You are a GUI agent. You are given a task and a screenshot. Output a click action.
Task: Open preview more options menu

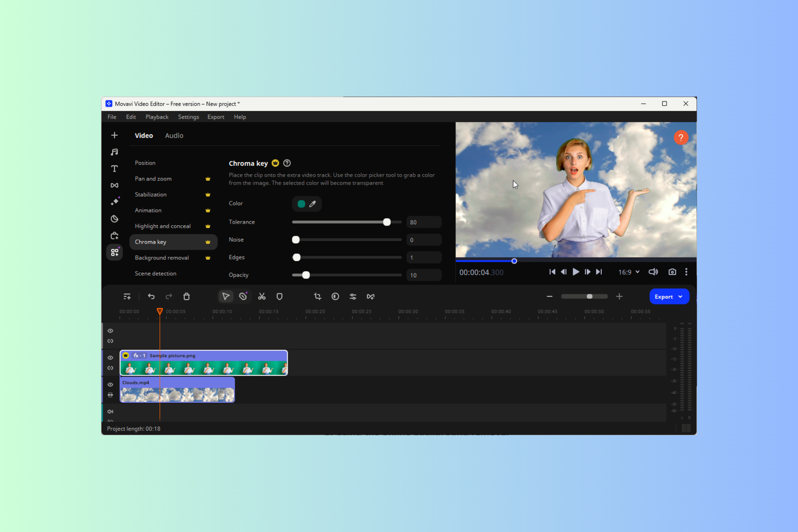[686, 272]
